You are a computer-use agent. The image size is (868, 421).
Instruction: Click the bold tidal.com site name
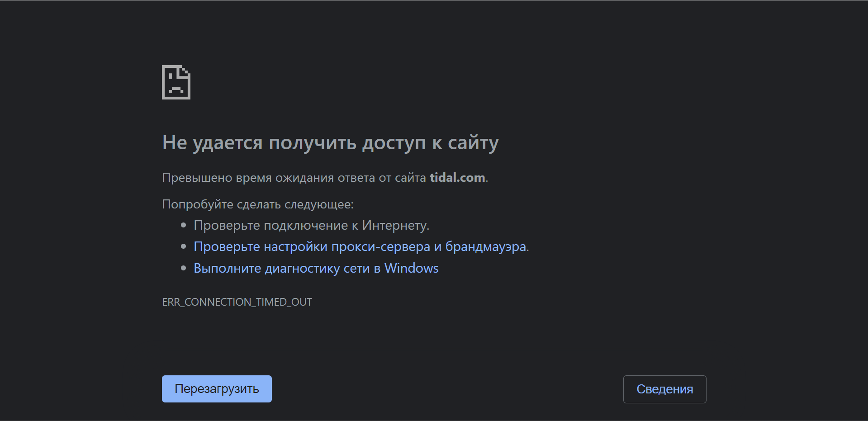(x=457, y=178)
